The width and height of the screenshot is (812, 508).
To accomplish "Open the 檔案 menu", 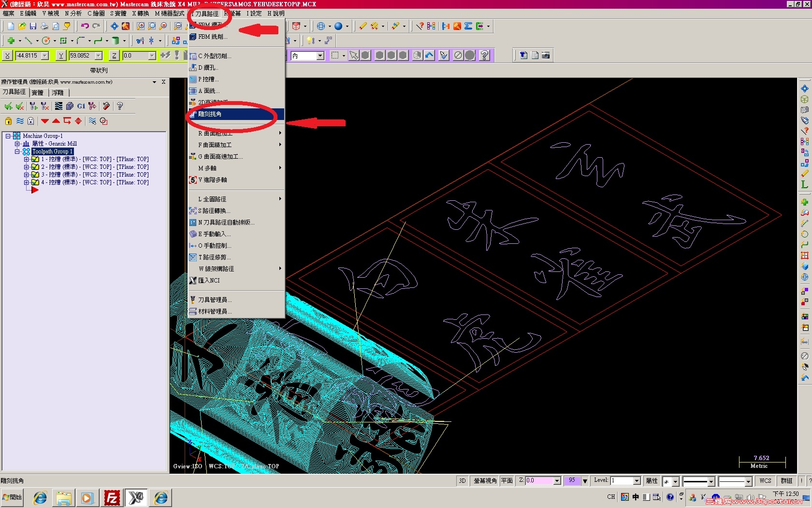I will click(8, 14).
